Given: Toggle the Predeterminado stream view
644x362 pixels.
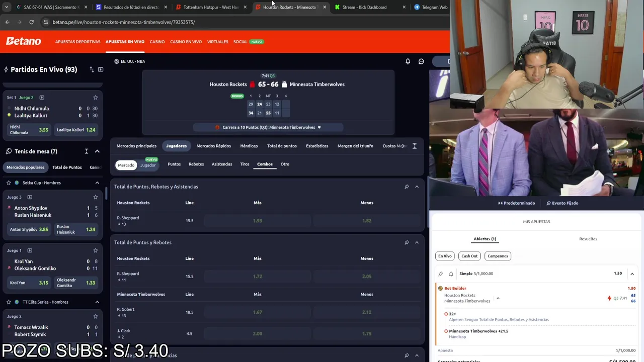Looking at the screenshot, I should [516, 203].
